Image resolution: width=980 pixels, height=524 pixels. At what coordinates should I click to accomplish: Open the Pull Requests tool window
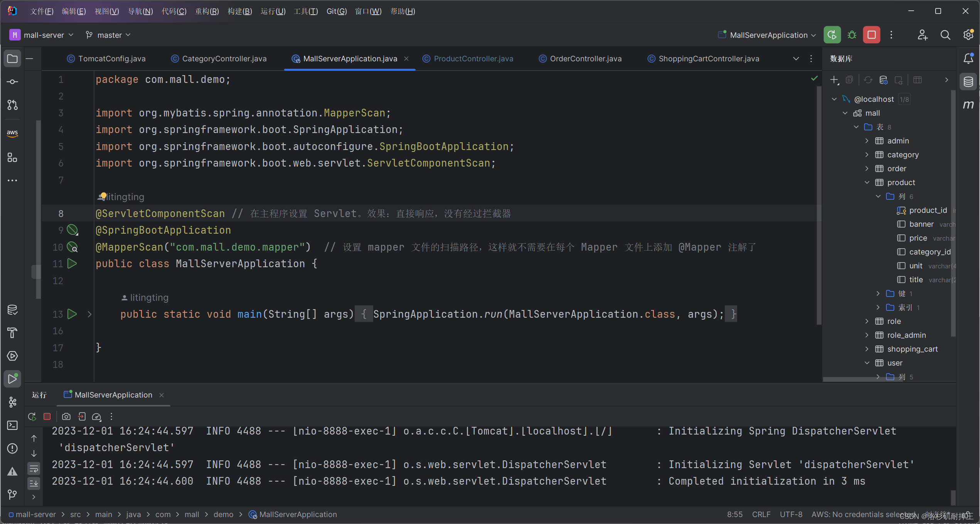12,105
